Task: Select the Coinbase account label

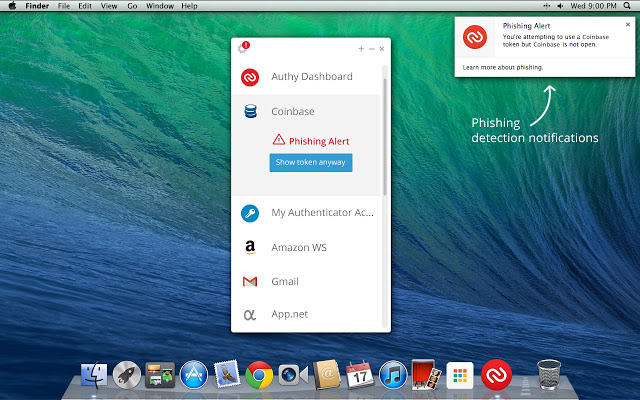Action: 293,111
